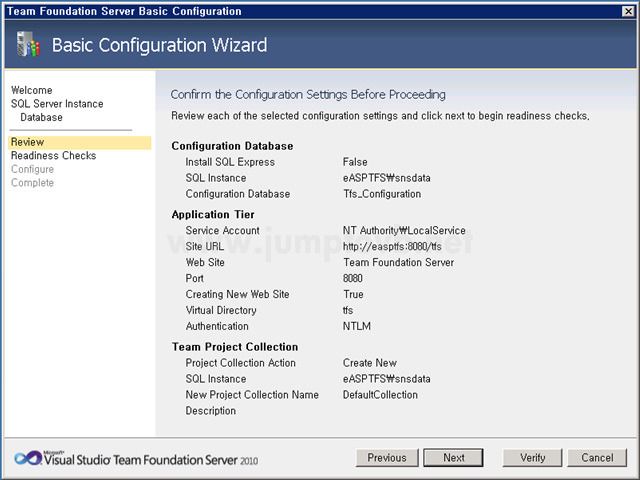
Task: Click the 'Port' label
Action: click(x=194, y=278)
